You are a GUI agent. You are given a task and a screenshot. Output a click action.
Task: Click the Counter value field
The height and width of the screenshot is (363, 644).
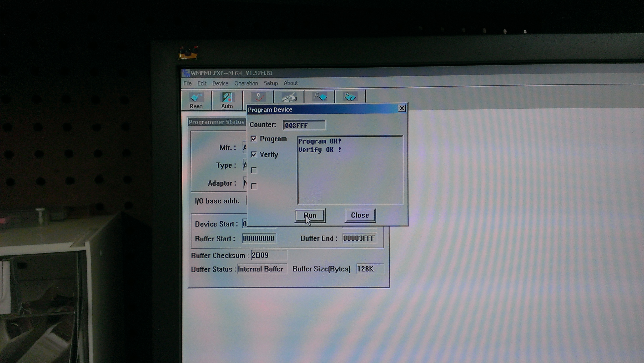(x=304, y=125)
